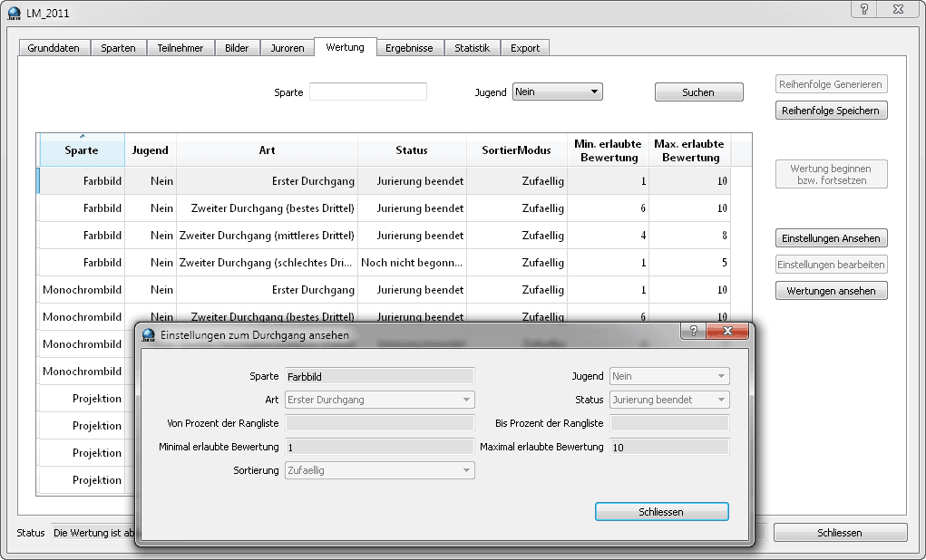The height and width of the screenshot is (560, 926).
Task: Click Max value 5 in the schlechtes Drittel row
Action: (690, 263)
